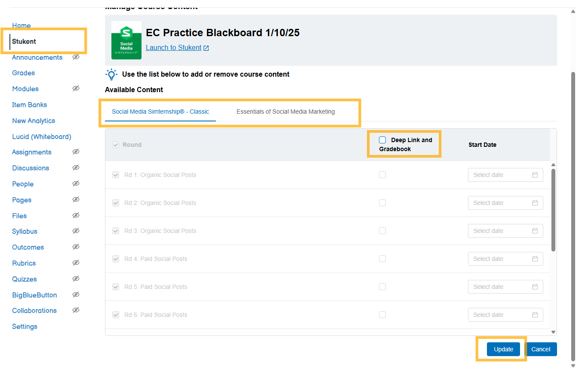Click hidden-eye icon next to Rubrics
Image resolution: width=588 pixels, height=369 pixels.
tap(76, 263)
